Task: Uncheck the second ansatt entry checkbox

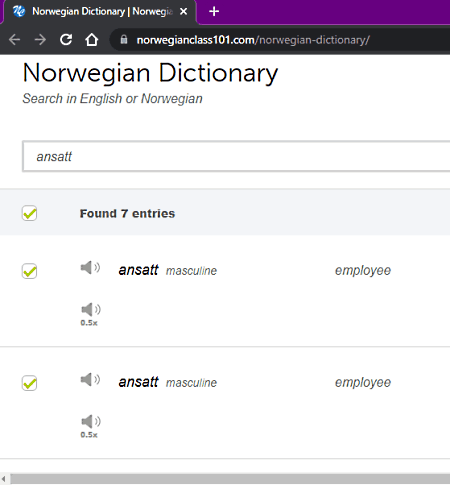Action: [29, 383]
